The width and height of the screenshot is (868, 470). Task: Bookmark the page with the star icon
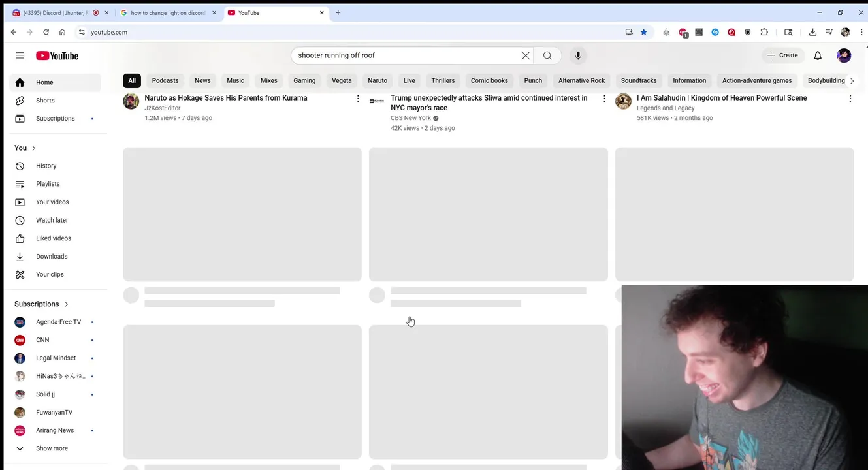tap(643, 32)
